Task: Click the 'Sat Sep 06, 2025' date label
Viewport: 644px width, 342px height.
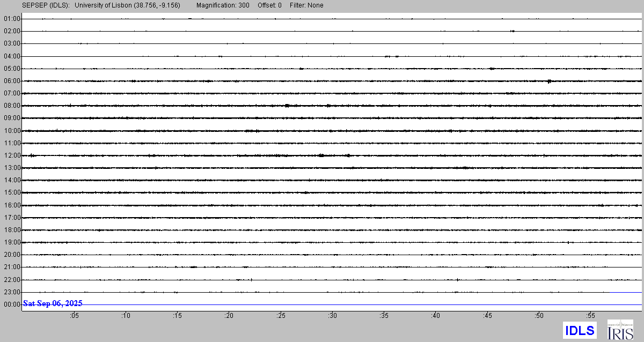Action: (53, 303)
